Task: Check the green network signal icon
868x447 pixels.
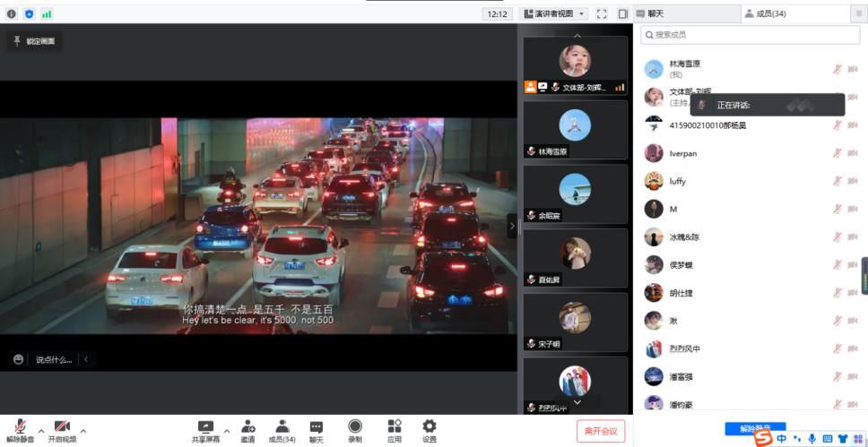Action: (47, 14)
